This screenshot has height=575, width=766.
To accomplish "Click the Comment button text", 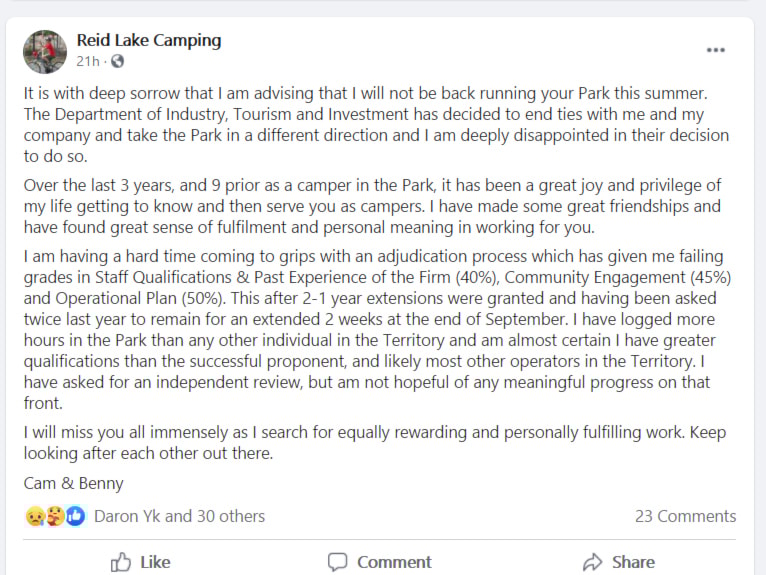I will click(x=394, y=562).
